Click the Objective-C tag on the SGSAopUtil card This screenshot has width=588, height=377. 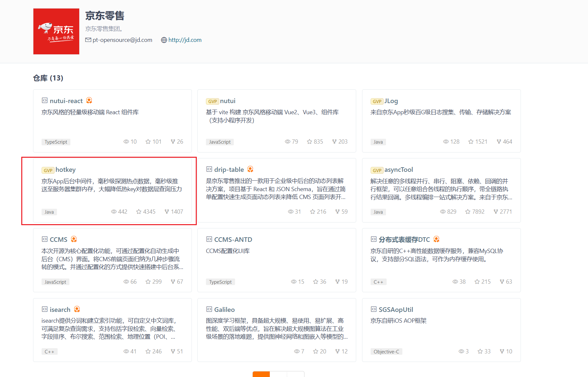pyautogui.click(x=386, y=352)
